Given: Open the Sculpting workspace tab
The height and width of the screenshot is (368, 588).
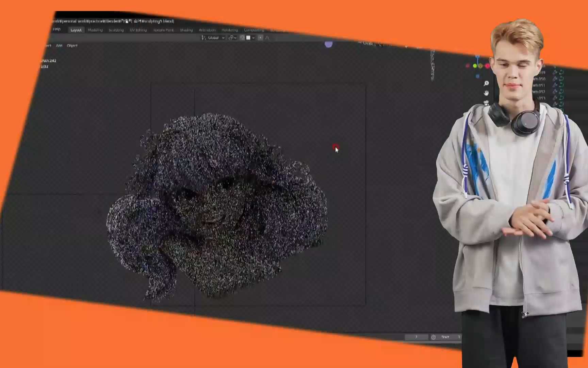Looking at the screenshot, I should [x=116, y=30].
